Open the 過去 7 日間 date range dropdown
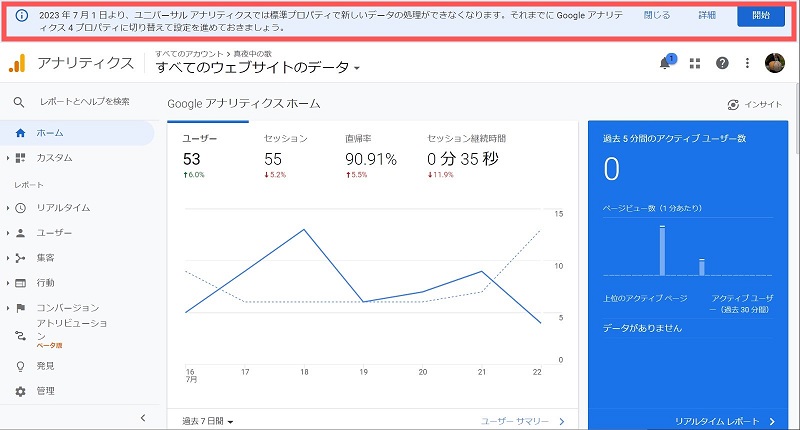The height and width of the screenshot is (430, 800). [x=208, y=421]
